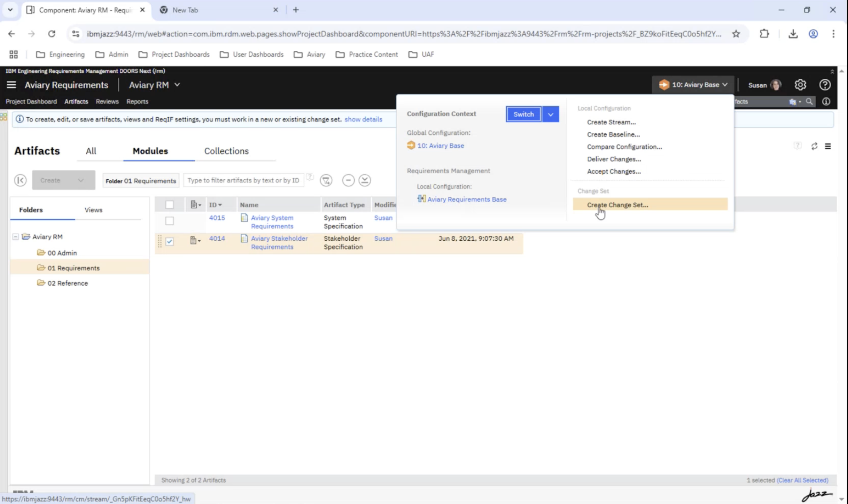Click the blue Switch button
848x504 pixels.
pyautogui.click(x=523, y=114)
